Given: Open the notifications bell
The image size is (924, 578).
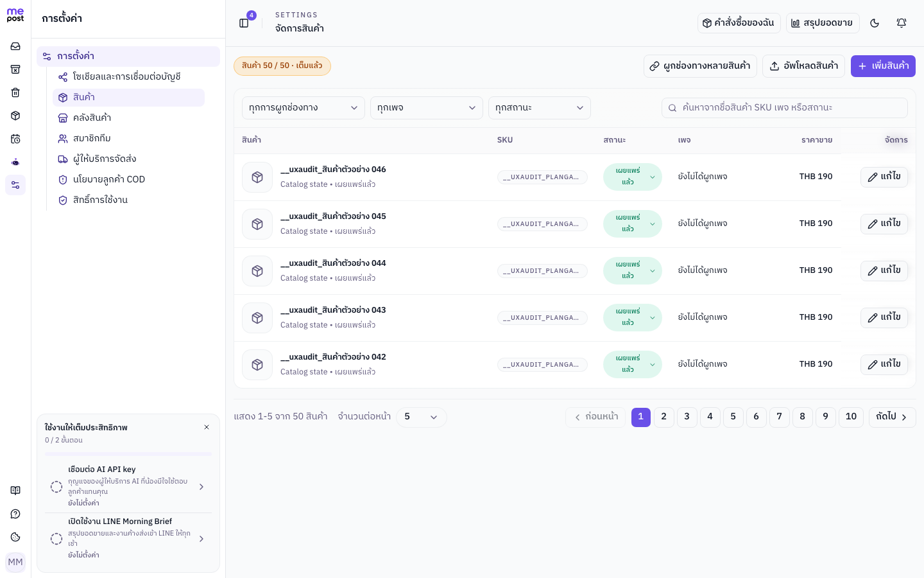Looking at the screenshot, I should tap(902, 23).
